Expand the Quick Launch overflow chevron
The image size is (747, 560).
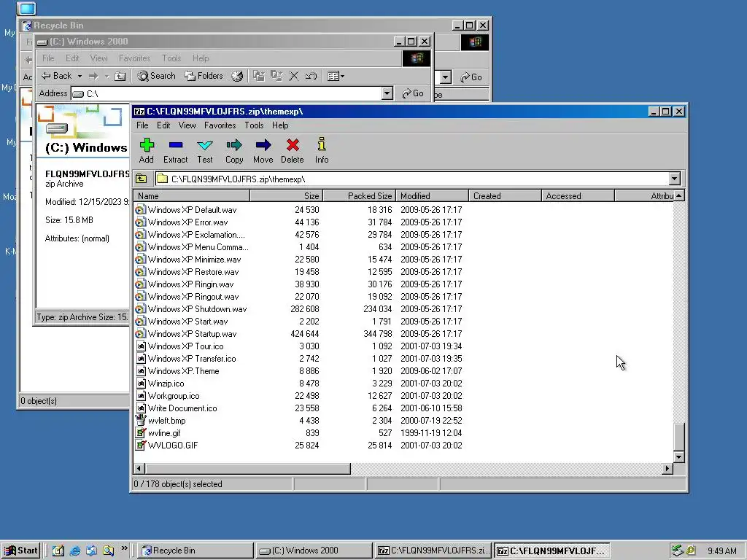pos(124,548)
